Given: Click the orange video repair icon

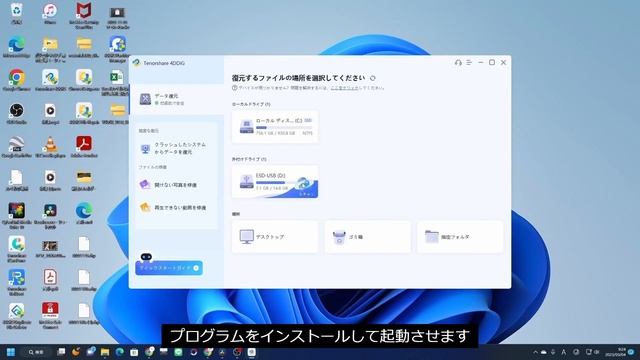Looking at the screenshot, I should tap(145, 207).
